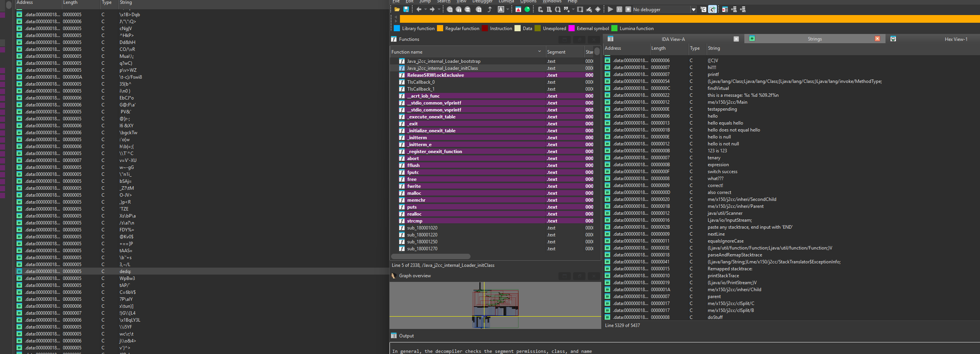Switch to the Hex View-1 tab
This screenshot has width=980, height=354.
pyautogui.click(x=956, y=39)
